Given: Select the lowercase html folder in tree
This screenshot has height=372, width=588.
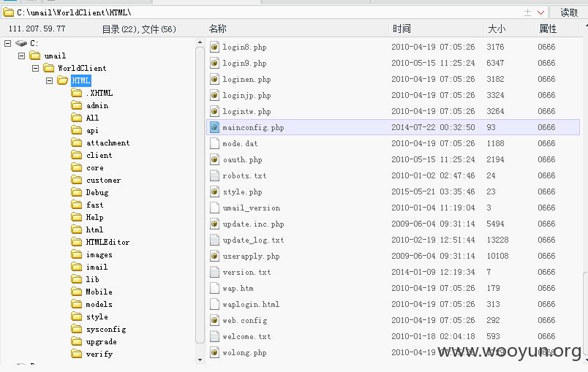Looking at the screenshot, I should tap(94, 229).
